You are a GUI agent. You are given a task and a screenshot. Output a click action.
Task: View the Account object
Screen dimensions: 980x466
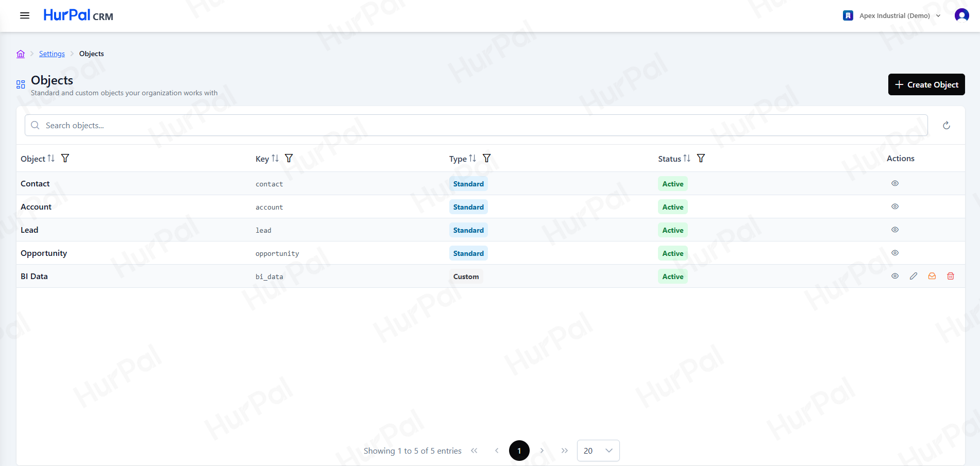(895, 206)
